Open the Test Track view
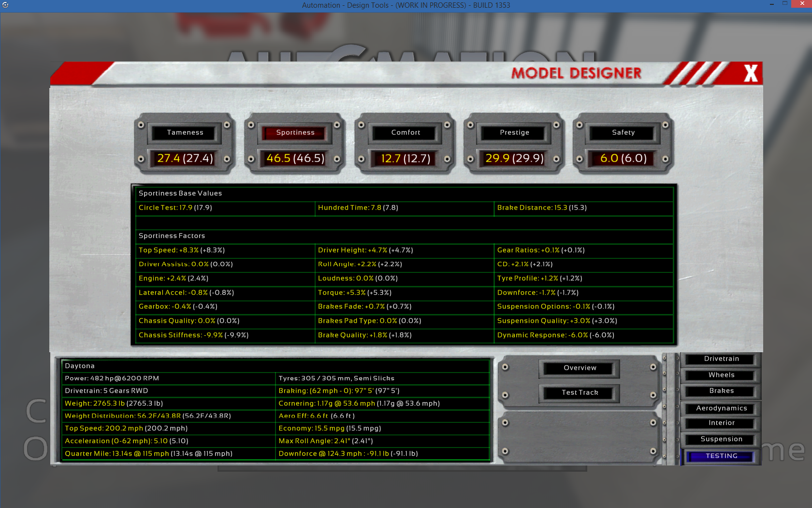This screenshot has height=508, width=812. 580,393
